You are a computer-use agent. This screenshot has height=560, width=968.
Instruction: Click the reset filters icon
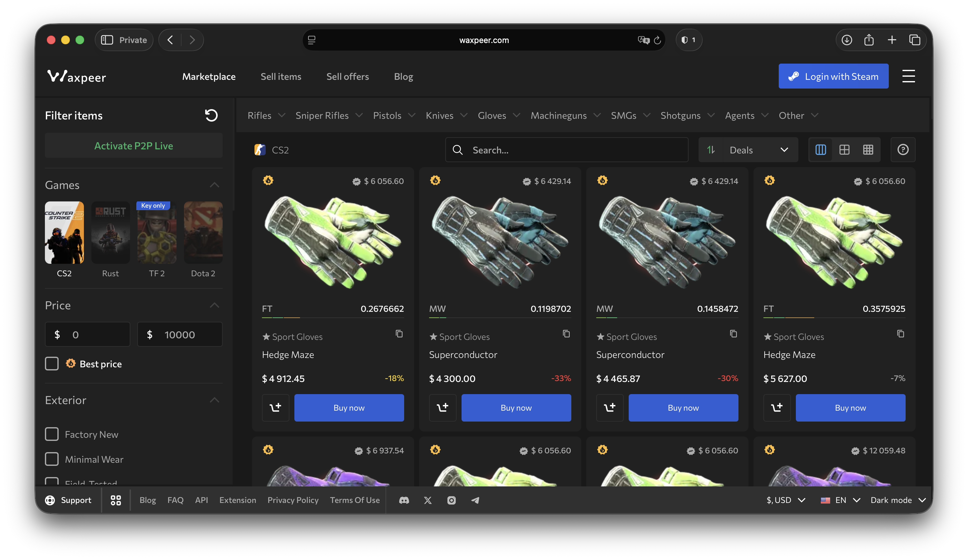pos(211,115)
